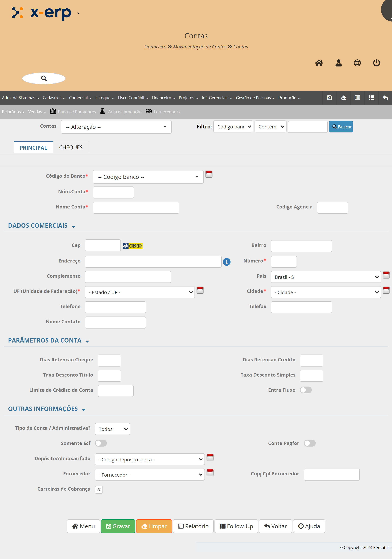The width and height of the screenshot is (392, 559).
Task: Enable the Entra Fluxo toggle
Action: tap(306, 390)
